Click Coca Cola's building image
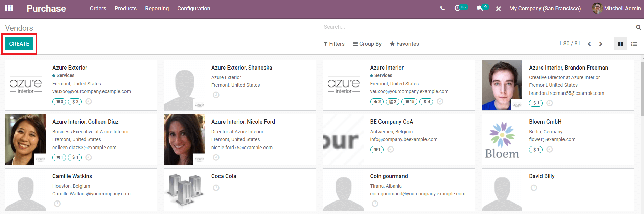Viewport: 644px width, 214px height. [184, 190]
